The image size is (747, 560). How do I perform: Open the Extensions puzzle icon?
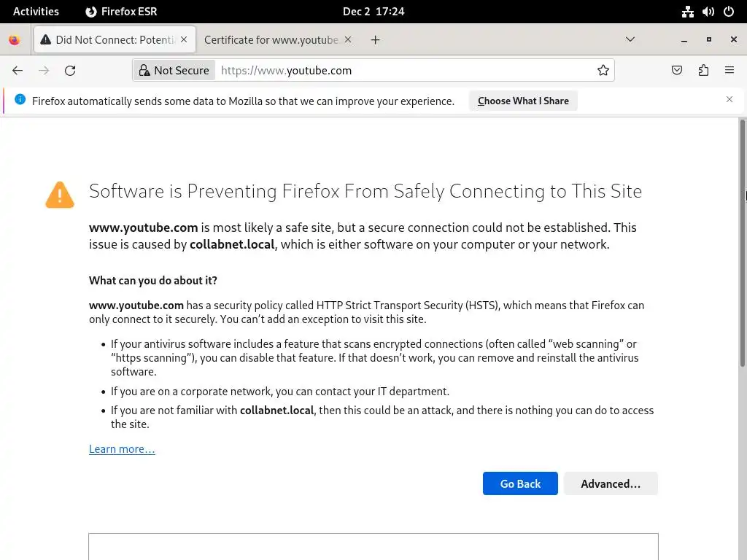click(703, 71)
